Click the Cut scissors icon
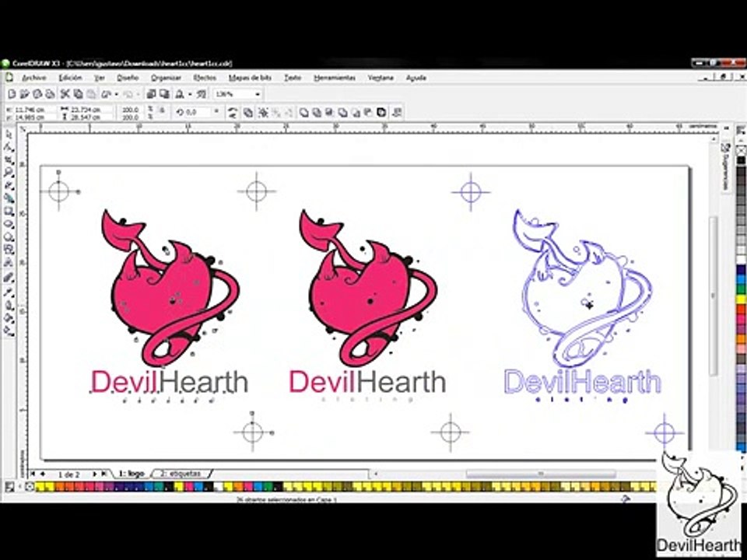 65,94
